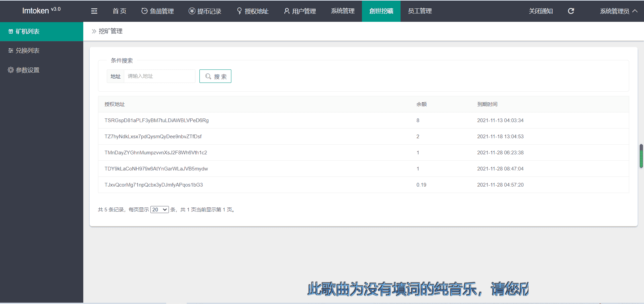Click the refresh icon in top bar
The image size is (644, 304).
click(571, 11)
